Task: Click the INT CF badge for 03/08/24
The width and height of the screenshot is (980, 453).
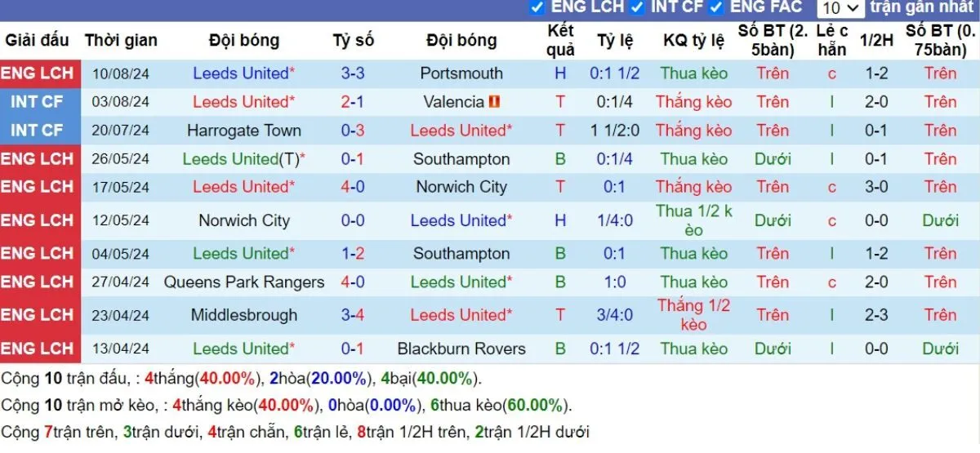Action: (x=38, y=102)
